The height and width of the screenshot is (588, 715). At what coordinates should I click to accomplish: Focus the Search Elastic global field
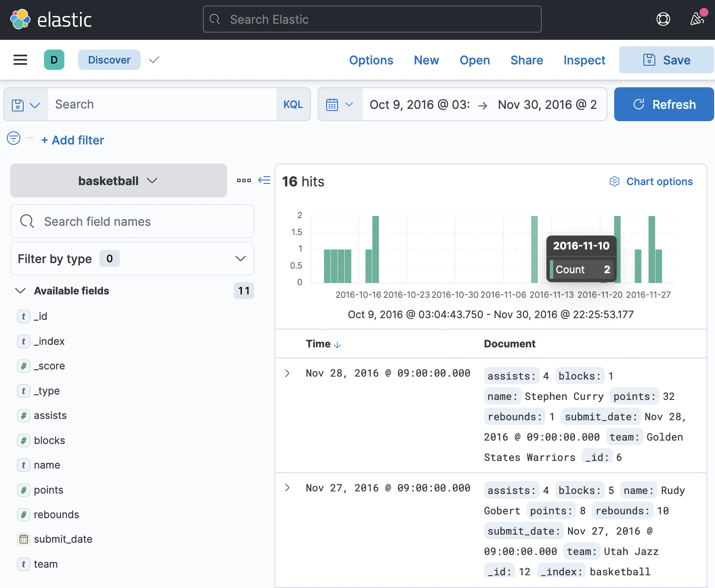pos(372,19)
